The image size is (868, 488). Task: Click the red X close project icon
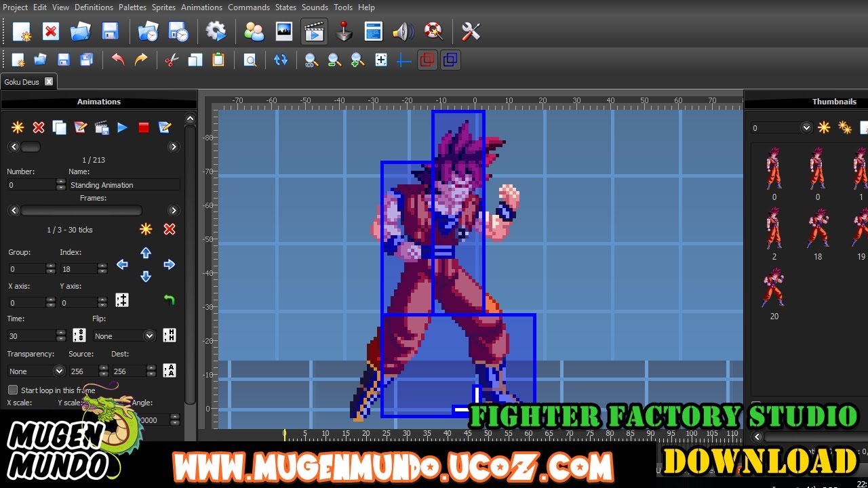[51, 31]
